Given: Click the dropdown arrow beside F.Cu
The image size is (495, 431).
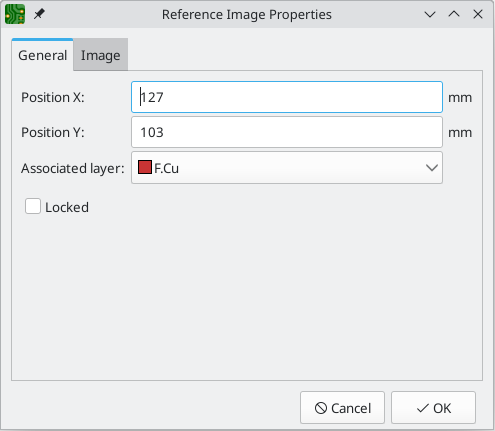Looking at the screenshot, I should [x=432, y=168].
